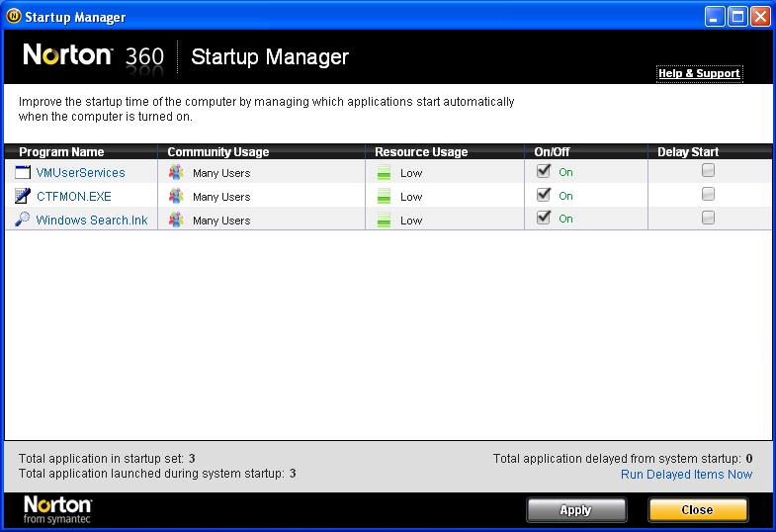This screenshot has width=776, height=532.
Task: Click 'Low' resource text in VMUserServices row
Action: point(411,173)
